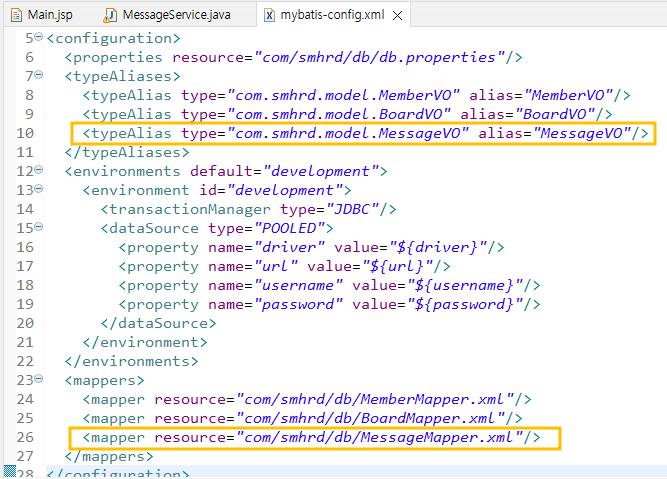Click the MessageMapper.xml mapper line
This screenshot has width=667, height=479.
coord(311,437)
